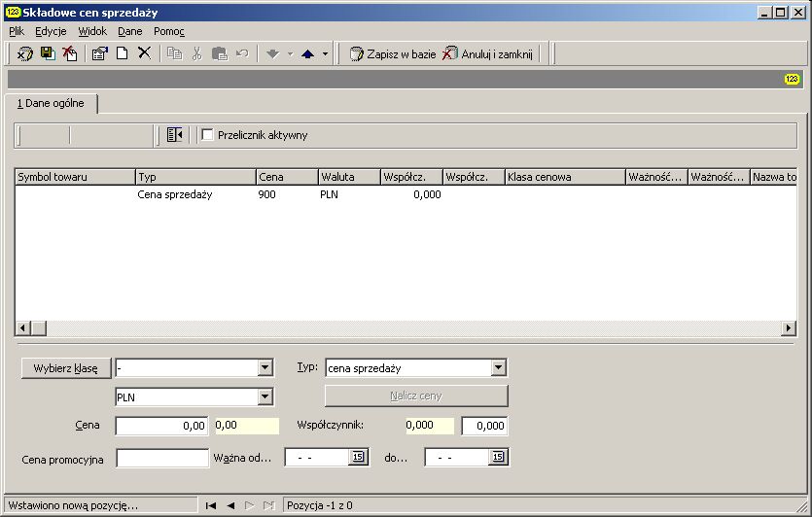Click the yellow 123 badge in gray bar

(792, 79)
